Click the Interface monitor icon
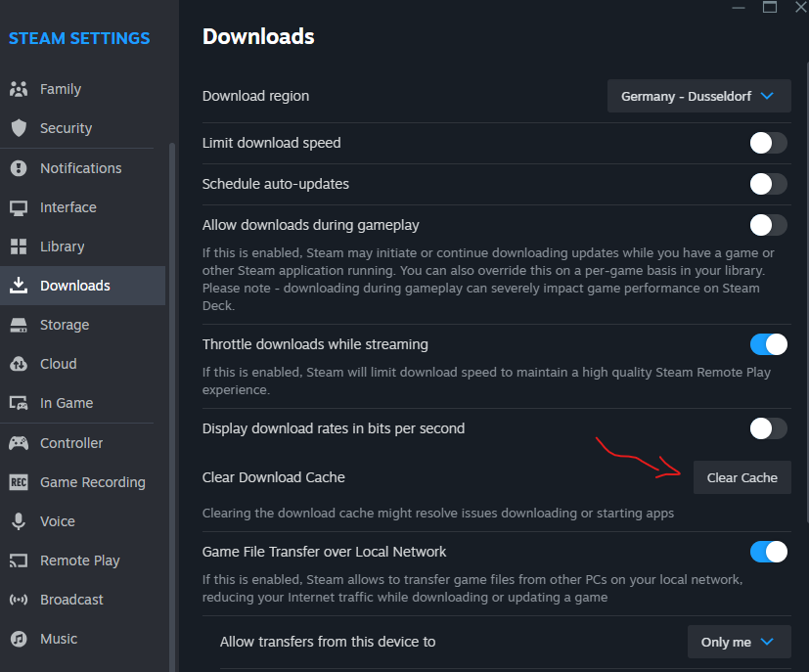Screen dimensions: 809x672 pyautogui.click(x=19, y=207)
